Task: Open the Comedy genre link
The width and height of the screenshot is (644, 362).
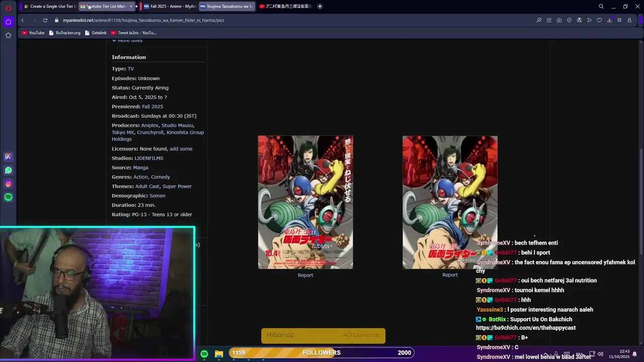Action: (x=160, y=177)
